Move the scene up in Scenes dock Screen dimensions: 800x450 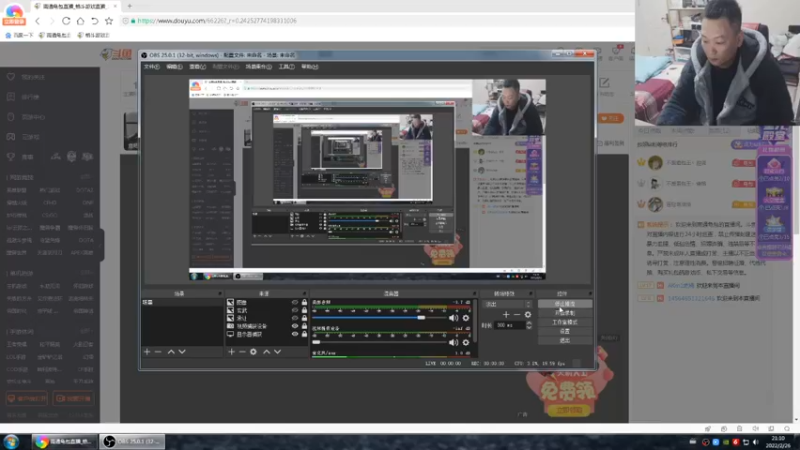click(x=171, y=352)
